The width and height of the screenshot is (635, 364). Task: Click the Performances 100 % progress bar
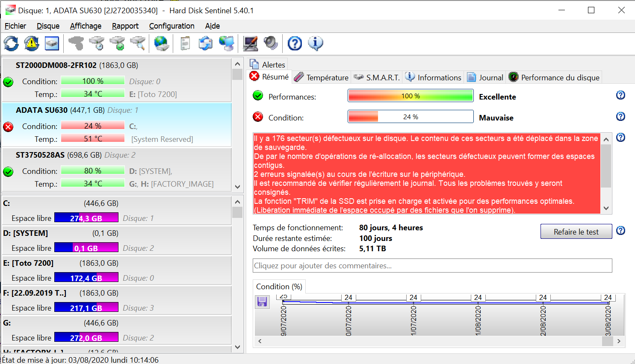click(x=411, y=96)
